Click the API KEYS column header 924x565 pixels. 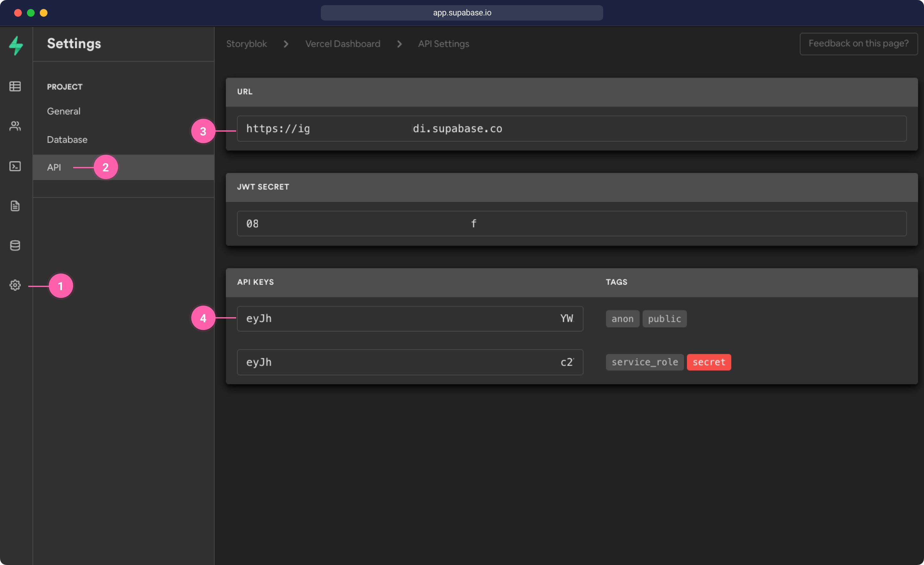(255, 282)
